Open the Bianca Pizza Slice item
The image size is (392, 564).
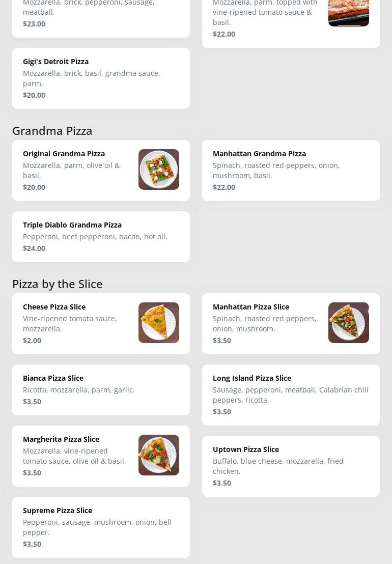101,390
